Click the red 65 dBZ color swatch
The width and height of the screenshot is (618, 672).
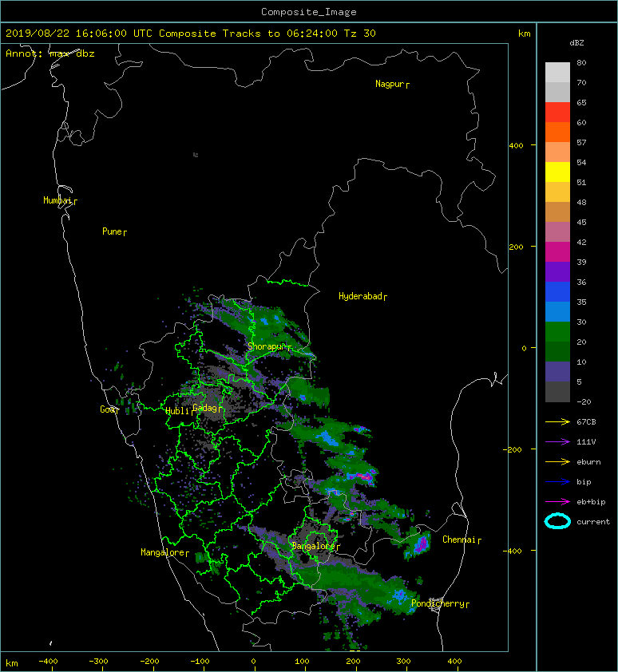(557, 112)
